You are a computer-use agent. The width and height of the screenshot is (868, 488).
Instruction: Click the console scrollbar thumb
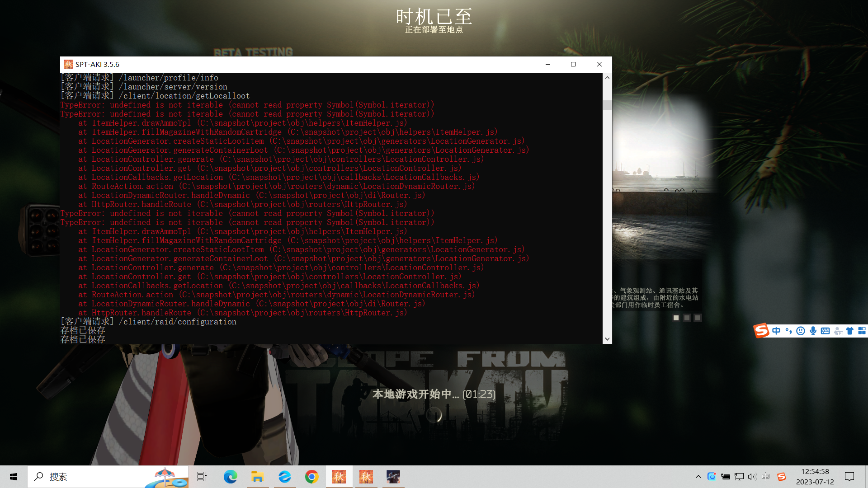[607, 105]
